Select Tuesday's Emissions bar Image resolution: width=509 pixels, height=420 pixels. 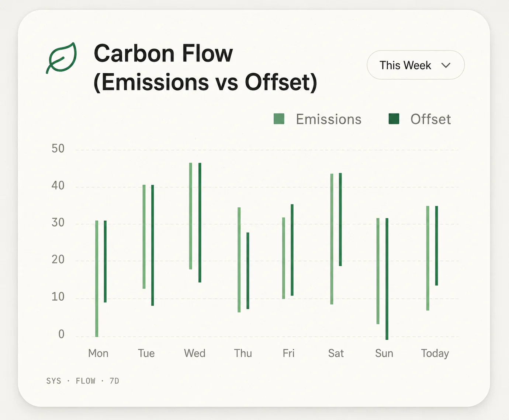144,237
